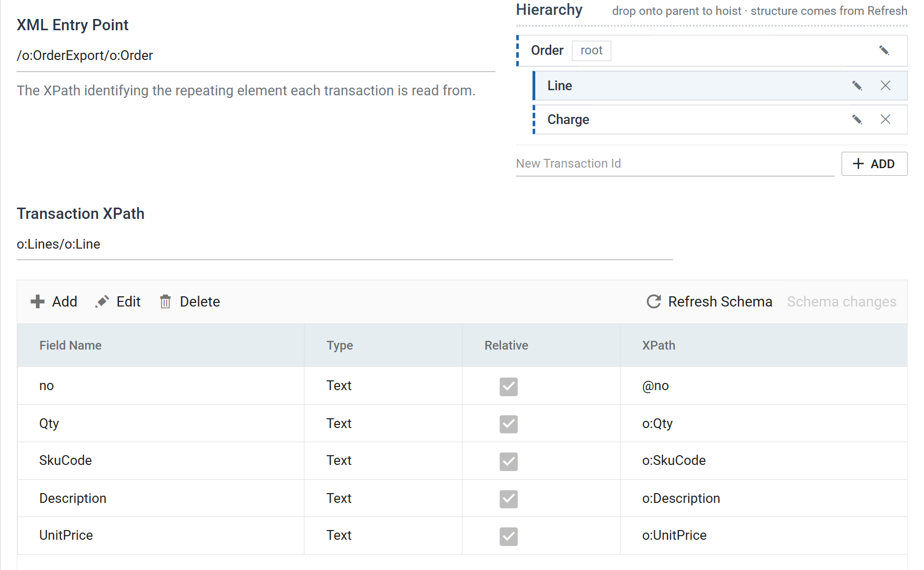Viewport: 924px width, 570px height.
Task: Open Schema changes link
Action: tap(841, 301)
